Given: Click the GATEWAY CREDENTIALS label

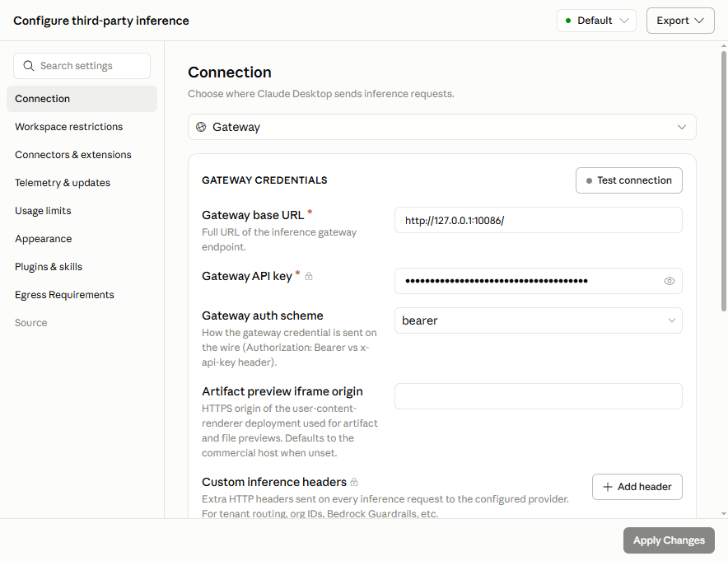Looking at the screenshot, I should coord(264,180).
